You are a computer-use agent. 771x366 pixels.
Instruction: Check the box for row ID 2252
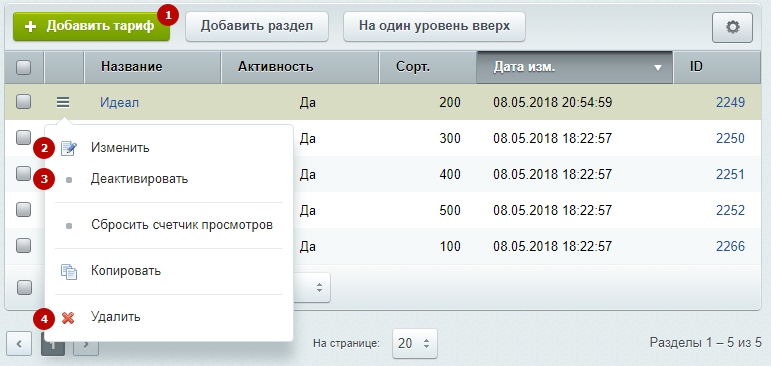pos(23,210)
